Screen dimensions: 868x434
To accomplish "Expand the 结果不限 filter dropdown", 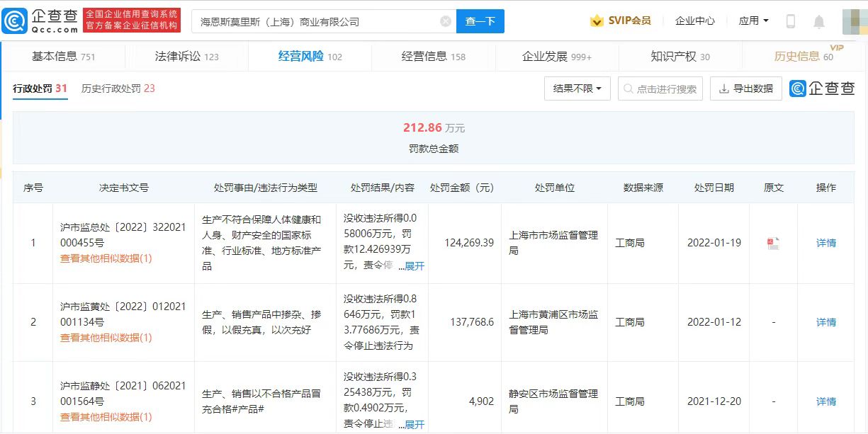I will coord(577,88).
